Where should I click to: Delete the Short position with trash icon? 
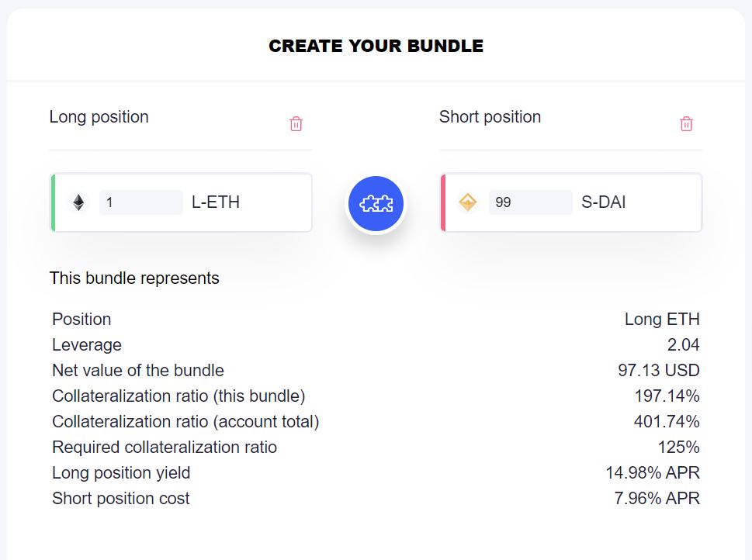[686, 124]
